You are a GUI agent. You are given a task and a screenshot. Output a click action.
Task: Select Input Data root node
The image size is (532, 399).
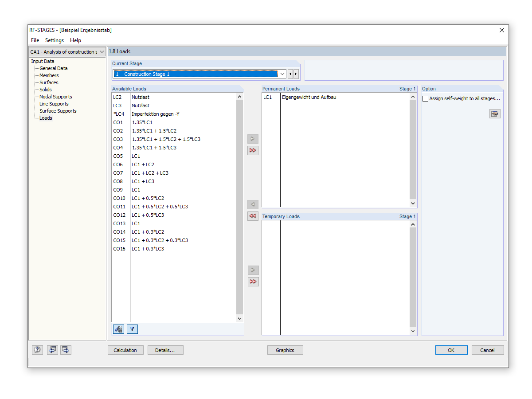43,61
